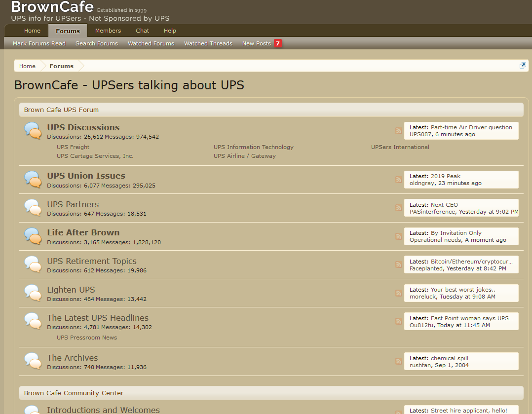Select the Forums tab
This screenshot has width=532, height=414.
tap(68, 31)
